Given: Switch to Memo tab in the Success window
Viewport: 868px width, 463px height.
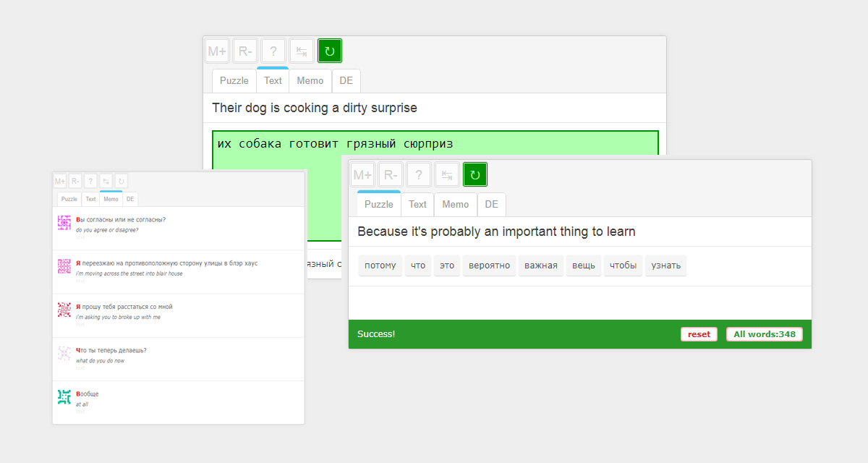Looking at the screenshot, I should coord(456,204).
